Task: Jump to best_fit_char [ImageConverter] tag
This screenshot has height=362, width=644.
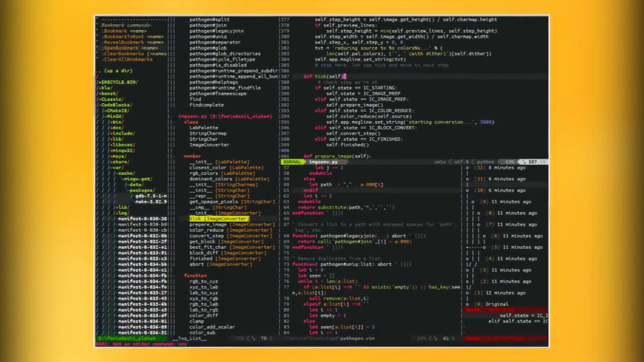Action: (232, 247)
